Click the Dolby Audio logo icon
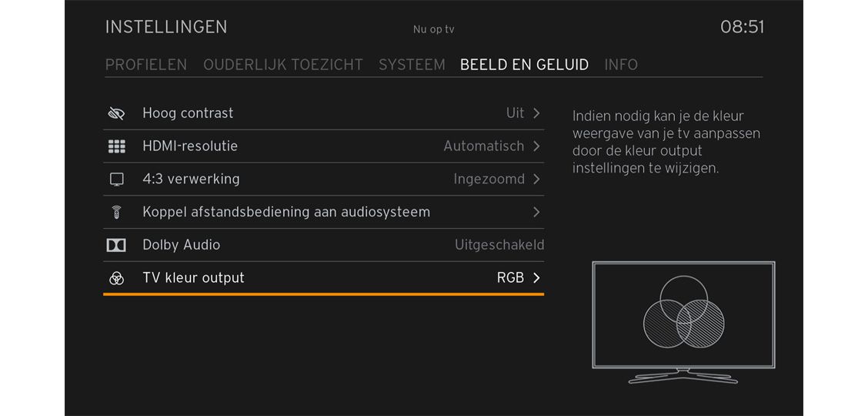Image resolution: width=868 pixels, height=416 pixels. 116,246
